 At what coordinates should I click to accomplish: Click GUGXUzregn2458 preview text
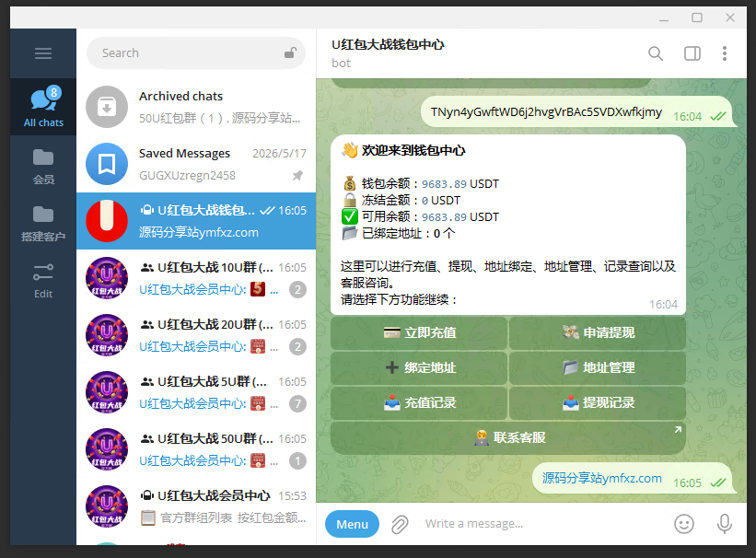click(187, 176)
